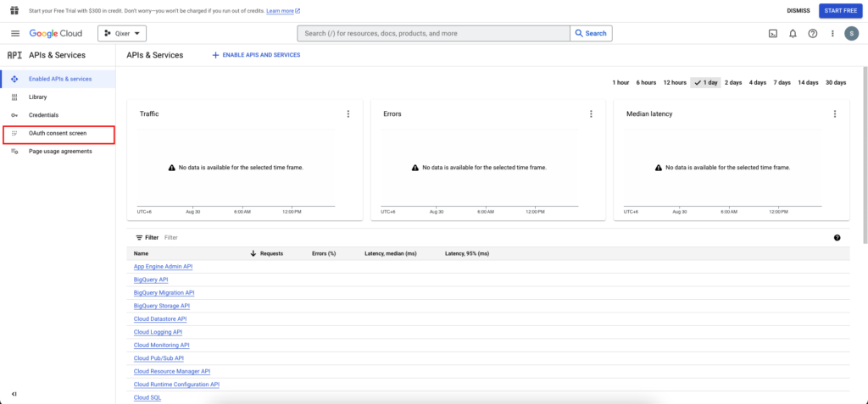The width and height of the screenshot is (868, 404).
Task: Select the 4 days time range
Action: [757, 82]
